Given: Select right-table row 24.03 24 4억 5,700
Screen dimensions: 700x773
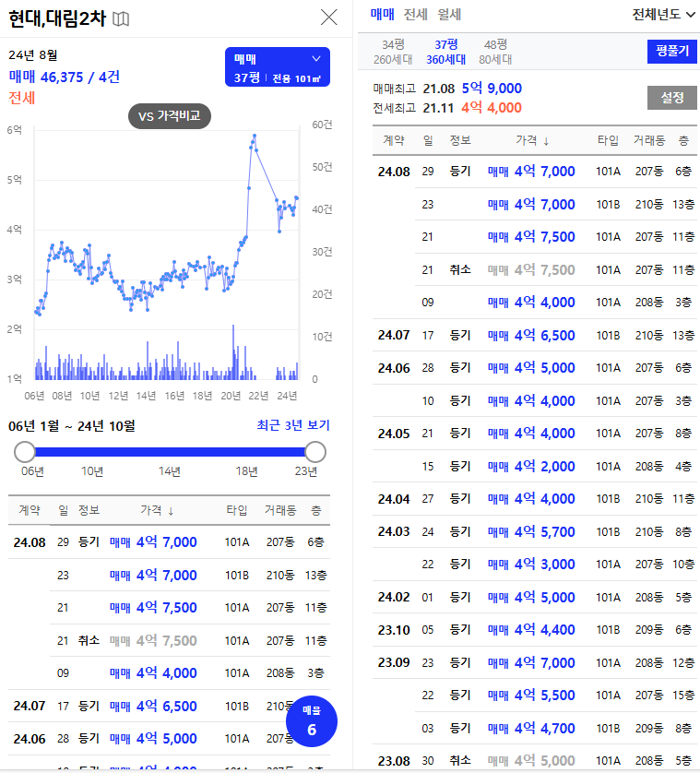Looking at the screenshot, I should coord(535,531).
